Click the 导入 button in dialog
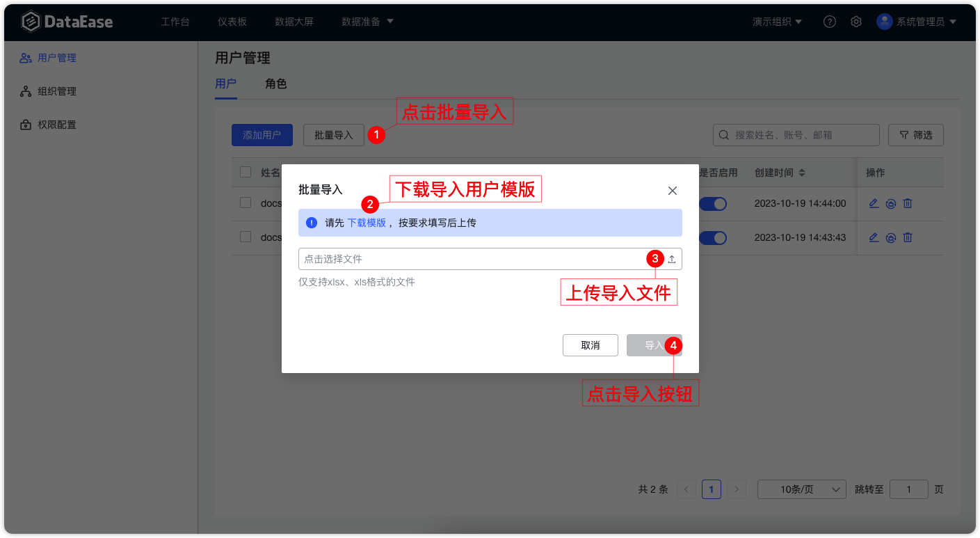This screenshot has height=538, width=980. 654,345
